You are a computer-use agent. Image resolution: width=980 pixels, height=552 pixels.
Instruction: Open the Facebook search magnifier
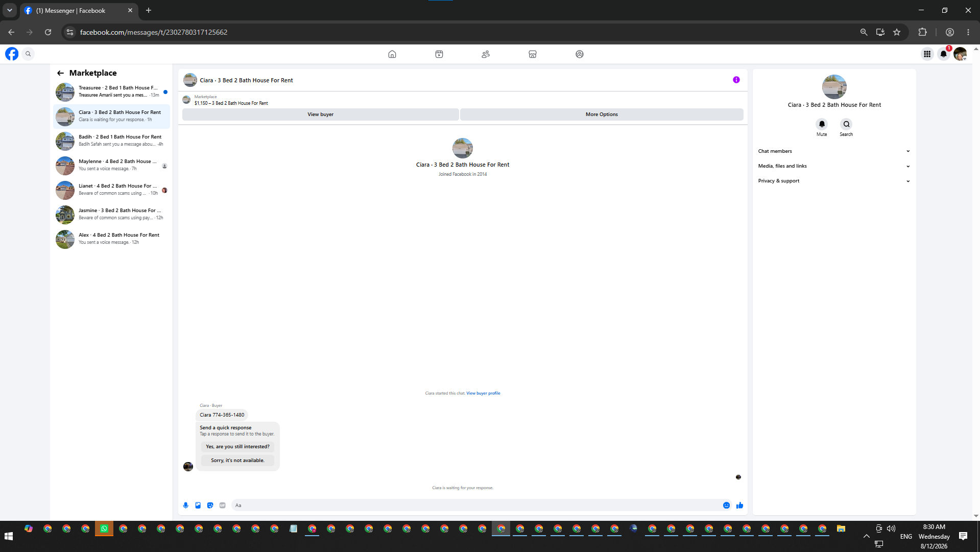click(x=28, y=54)
